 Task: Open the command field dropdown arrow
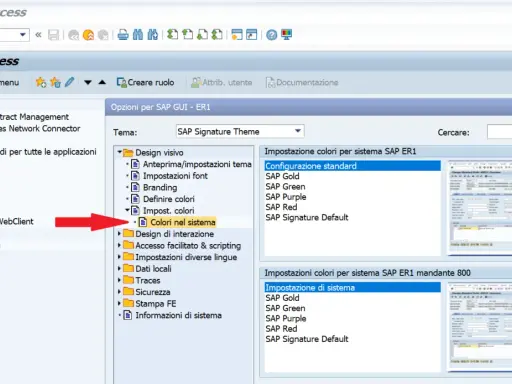click(x=23, y=35)
